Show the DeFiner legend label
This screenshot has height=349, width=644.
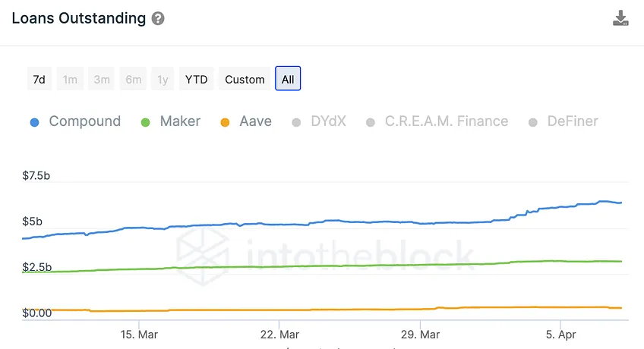(x=573, y=121)
